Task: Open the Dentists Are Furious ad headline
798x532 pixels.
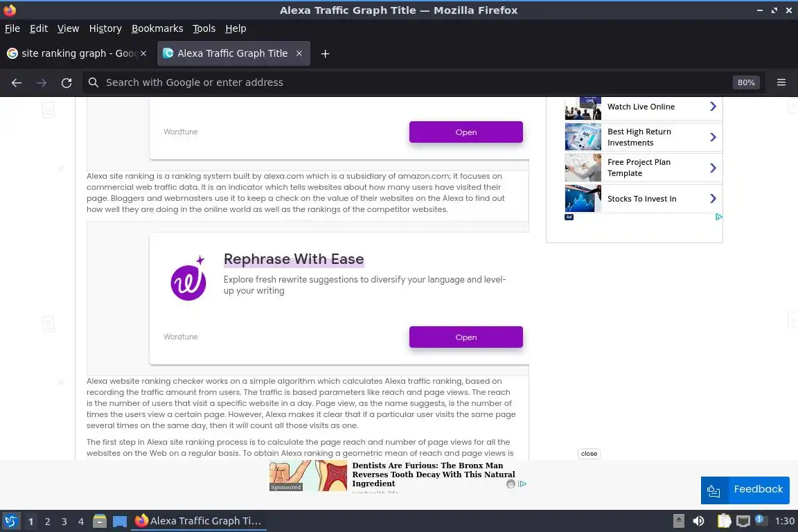Action: pos(433,475)
